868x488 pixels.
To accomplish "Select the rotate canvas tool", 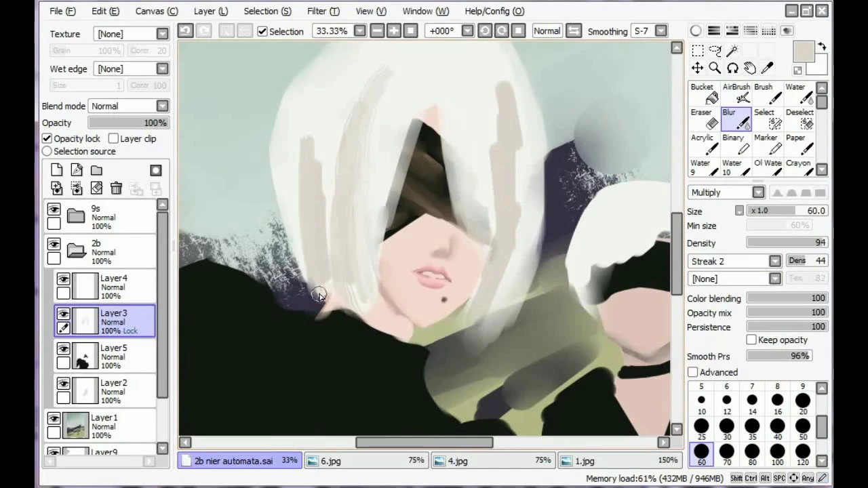I will tap(732, 68).
